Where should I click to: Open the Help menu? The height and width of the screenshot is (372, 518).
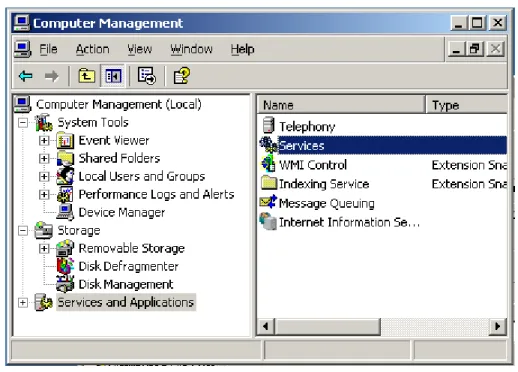pyautogui.click(x=242, y=49)
